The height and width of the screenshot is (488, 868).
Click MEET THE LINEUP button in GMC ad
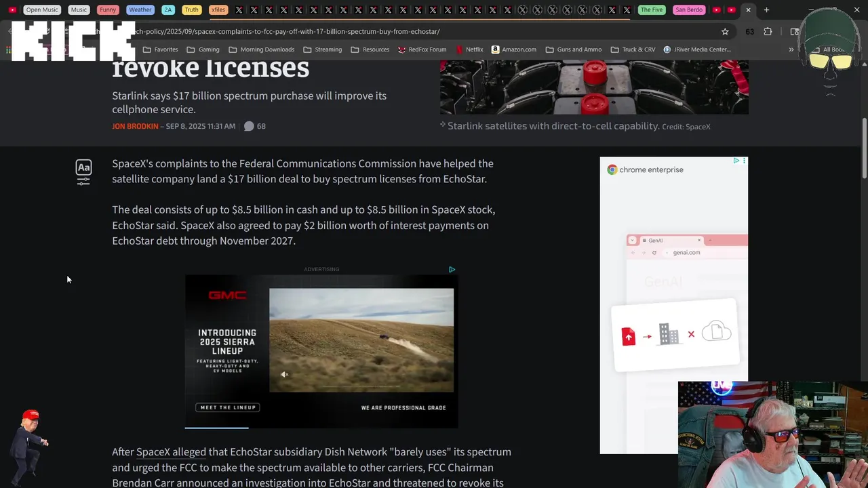point(228,407)
